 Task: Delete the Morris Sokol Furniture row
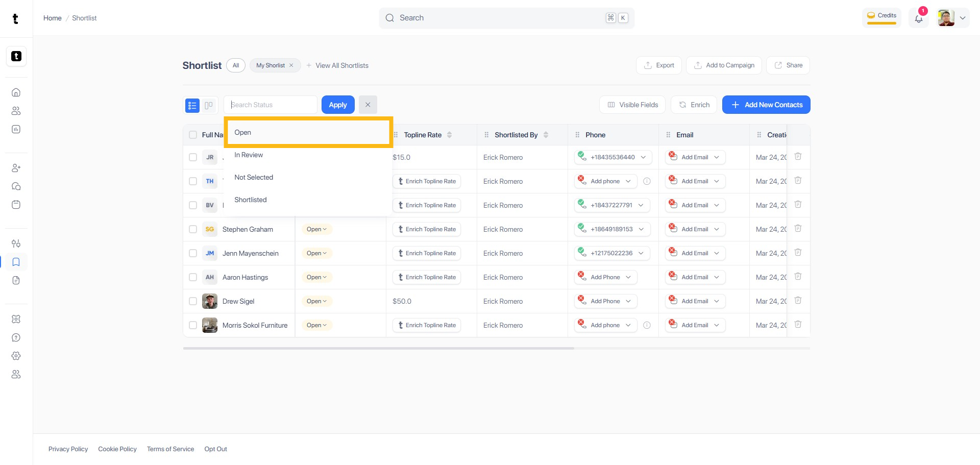tap(798, 325)
